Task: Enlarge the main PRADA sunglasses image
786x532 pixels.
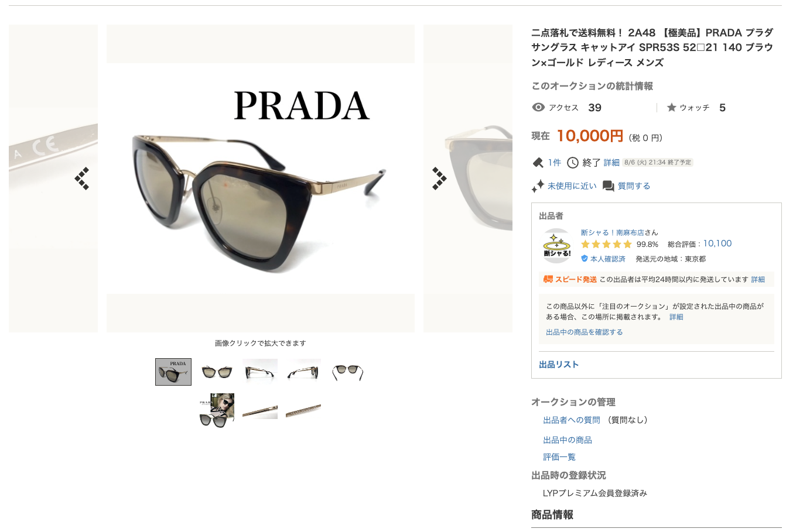Action: coord(261,179)
